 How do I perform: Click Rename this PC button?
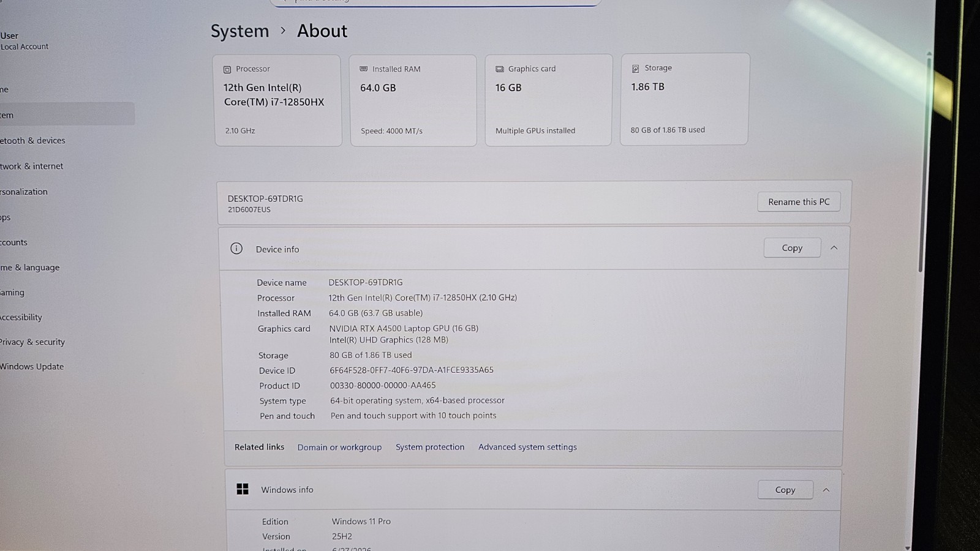(x=799, y=202)
